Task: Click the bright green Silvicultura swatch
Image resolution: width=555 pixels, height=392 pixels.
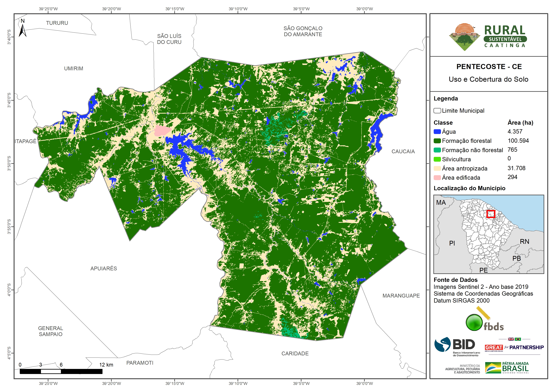Action: pos(437,159)
